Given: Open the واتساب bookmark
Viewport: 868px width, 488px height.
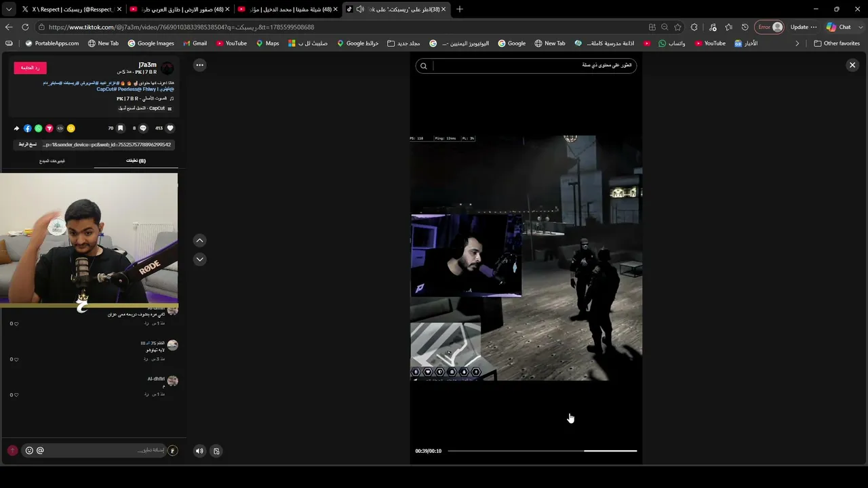Looking at the screenshot, I should click(672, 43).
